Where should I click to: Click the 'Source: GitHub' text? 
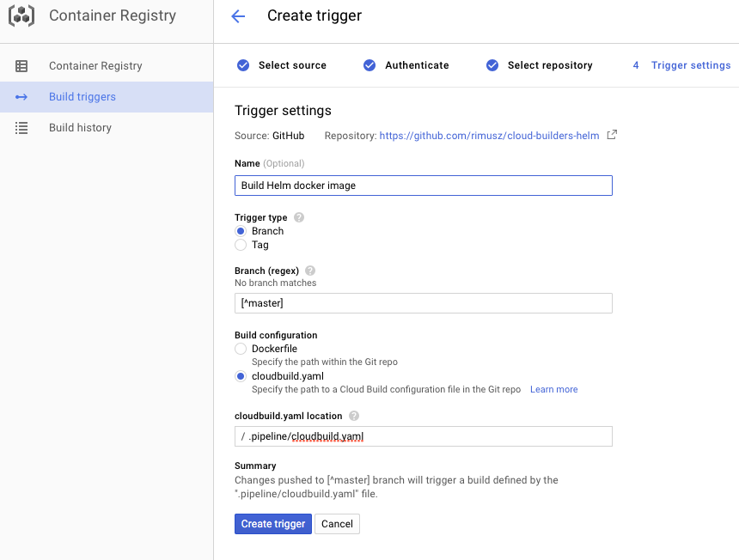coord(270,136)
